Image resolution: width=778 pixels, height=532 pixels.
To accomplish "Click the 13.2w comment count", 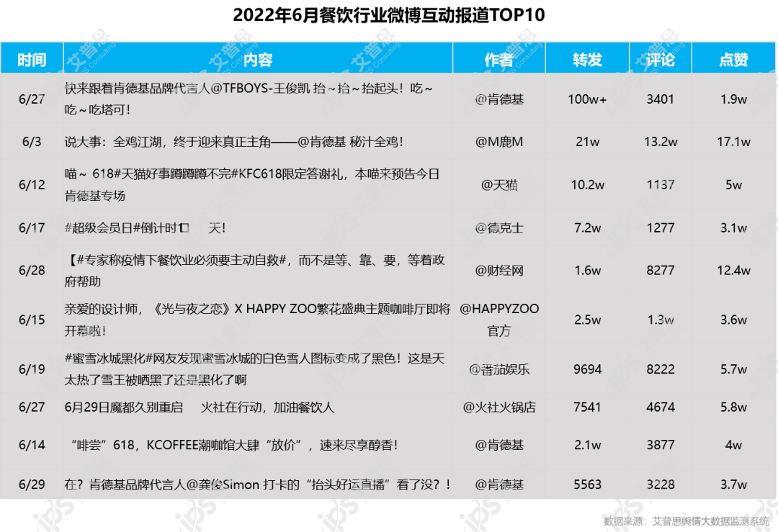I will point(661,142).
